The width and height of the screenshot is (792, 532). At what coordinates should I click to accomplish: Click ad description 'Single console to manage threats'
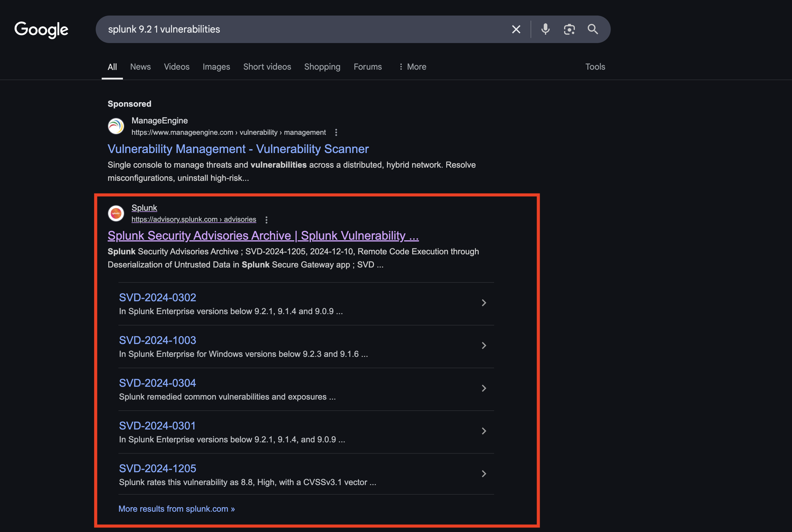point(292,171)
